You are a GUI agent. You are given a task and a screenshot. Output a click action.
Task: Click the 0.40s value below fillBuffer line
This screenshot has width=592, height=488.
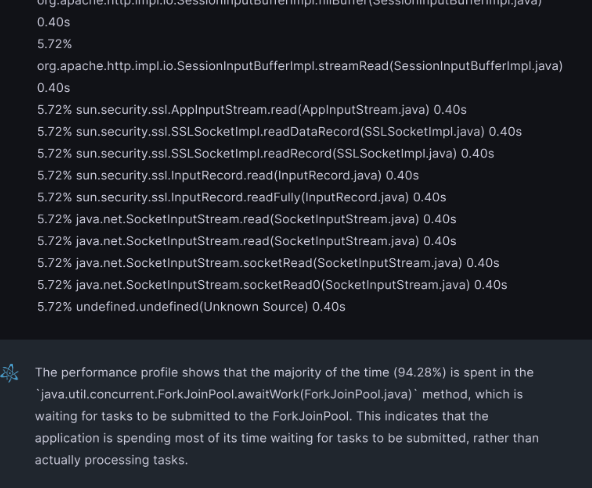click(x=54, y=22)
